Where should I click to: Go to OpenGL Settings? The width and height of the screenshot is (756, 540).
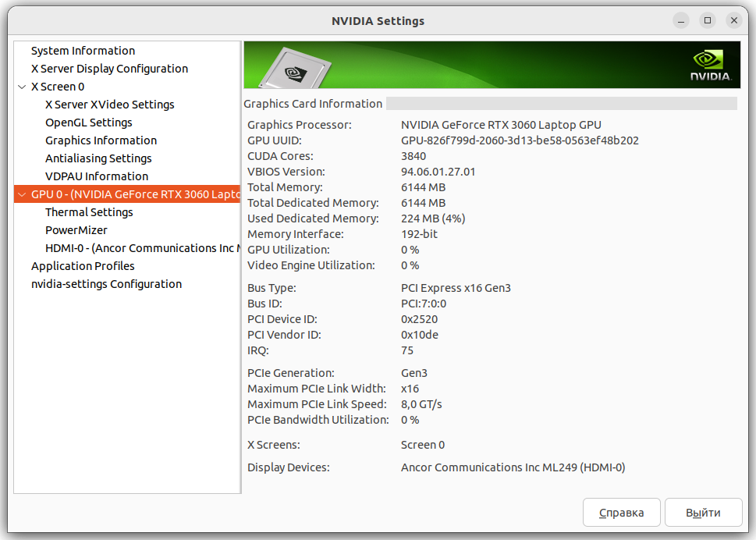89,123
